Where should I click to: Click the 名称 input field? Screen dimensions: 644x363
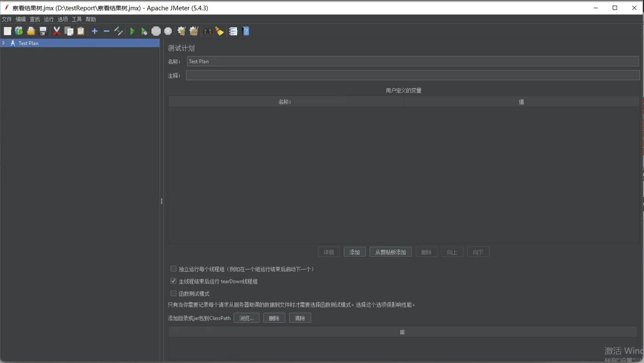click(x=413, y=61)
